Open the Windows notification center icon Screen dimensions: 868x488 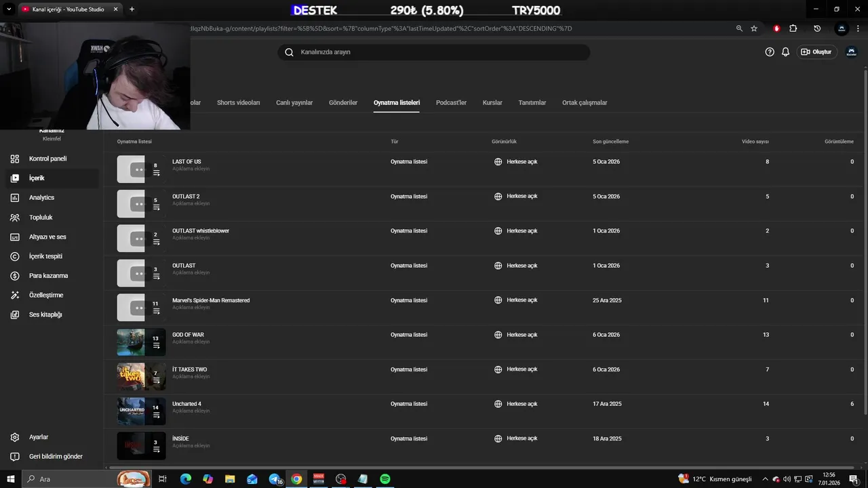click(854, 479)
